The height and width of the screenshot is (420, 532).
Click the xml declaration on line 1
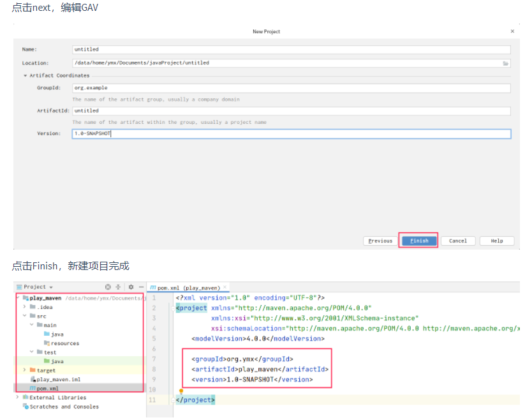pos(251,298)
